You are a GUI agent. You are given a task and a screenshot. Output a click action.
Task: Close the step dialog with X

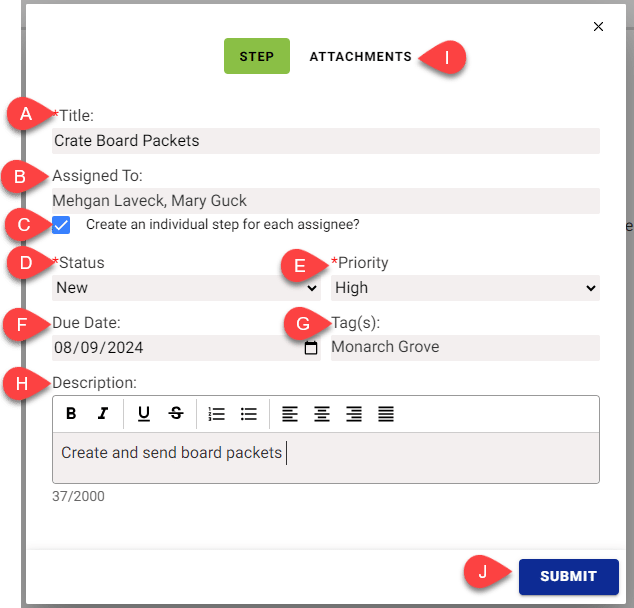tap(598, 27)
